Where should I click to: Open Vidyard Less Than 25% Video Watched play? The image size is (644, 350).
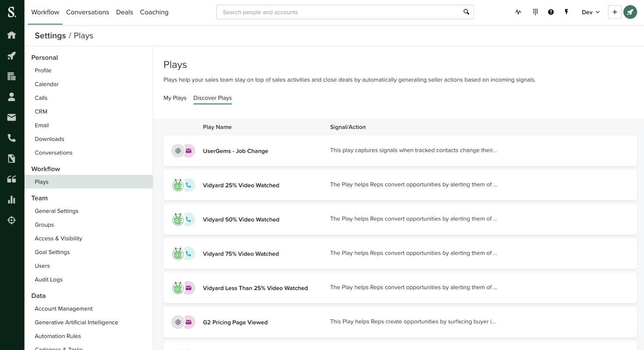255,288
